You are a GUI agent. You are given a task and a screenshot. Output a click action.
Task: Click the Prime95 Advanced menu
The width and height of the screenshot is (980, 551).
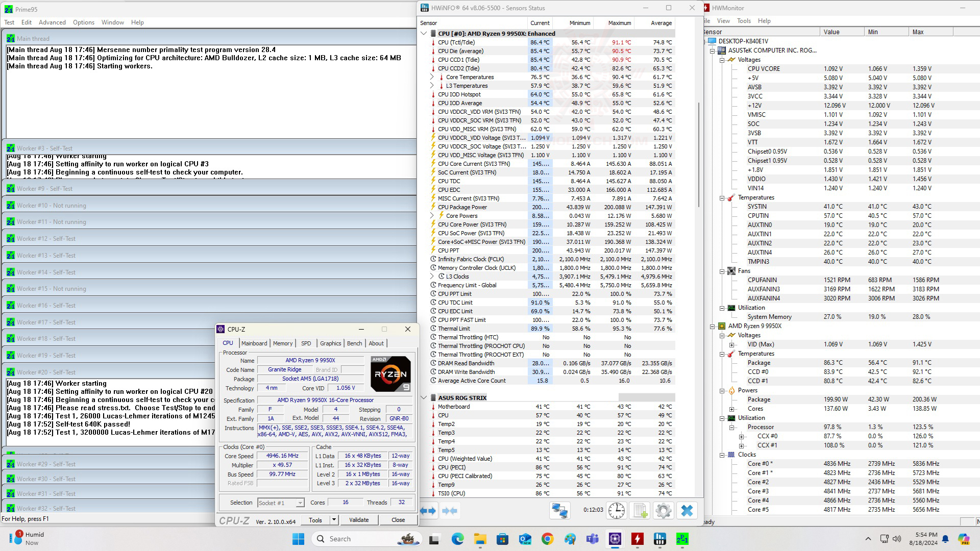[52, 22]
